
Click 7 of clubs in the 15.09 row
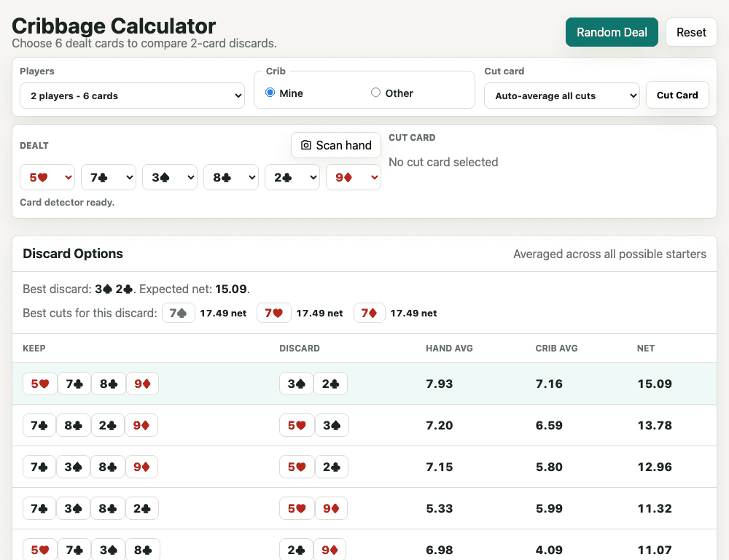74,384
